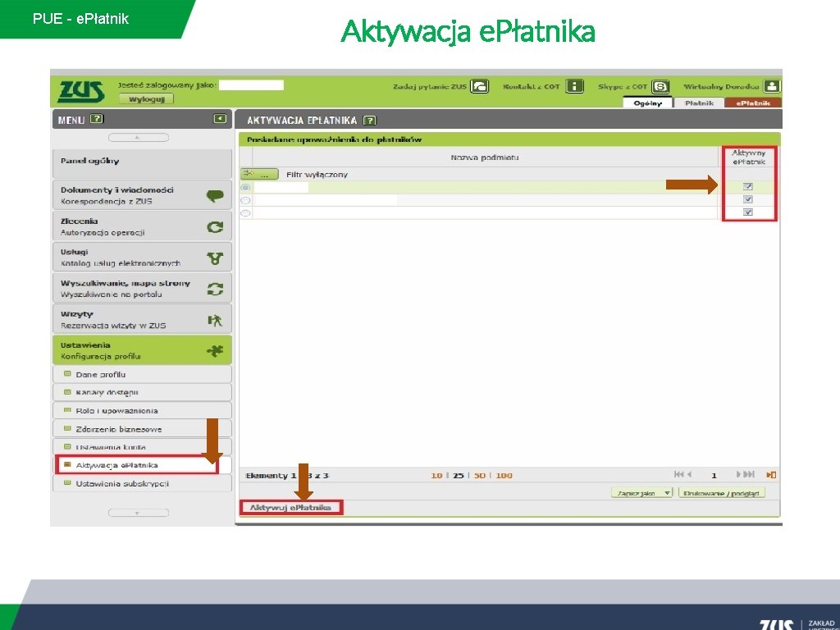This screenshot has width=840, height=630.
Task: Launch the Wirtualny Doradca icon
Action: point(772,86)
